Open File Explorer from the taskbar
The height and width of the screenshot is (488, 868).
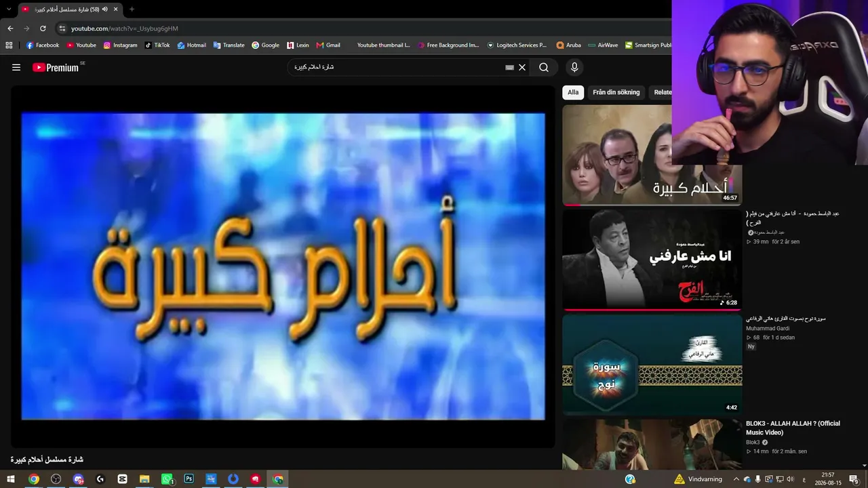pyautogui.click(x=144, y=479)
